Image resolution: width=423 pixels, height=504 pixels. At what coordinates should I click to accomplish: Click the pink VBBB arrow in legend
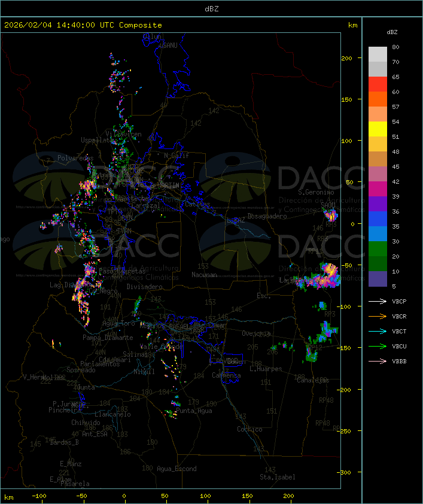pos(378,362)
